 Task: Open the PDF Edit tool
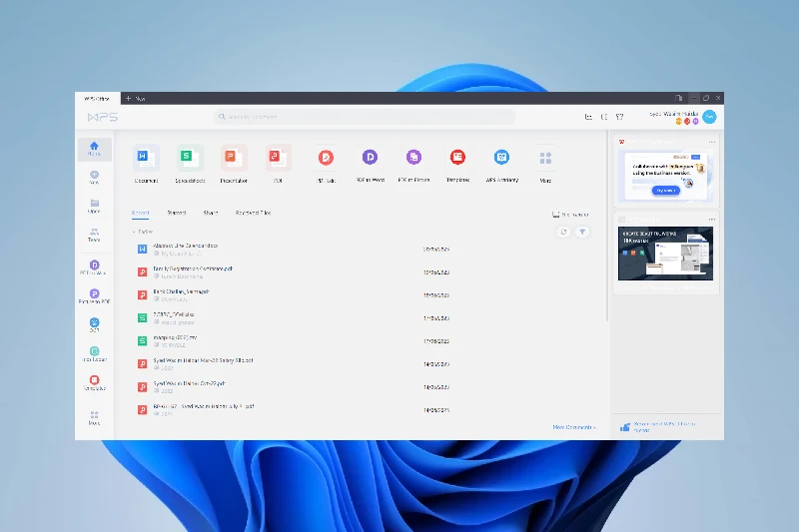327,164
